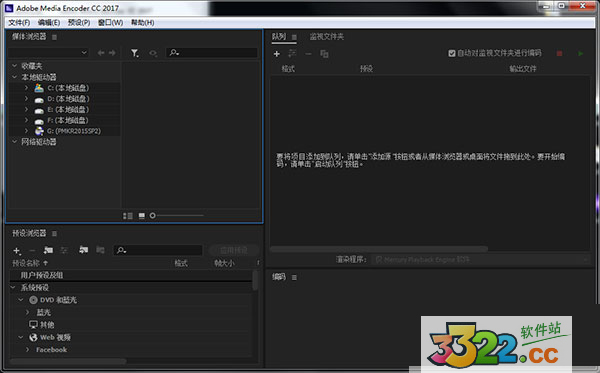The image size is (600, 373).
Task: Toggle 自动对监视文件夹进行编码 checkbox
Action: point(452,53)
